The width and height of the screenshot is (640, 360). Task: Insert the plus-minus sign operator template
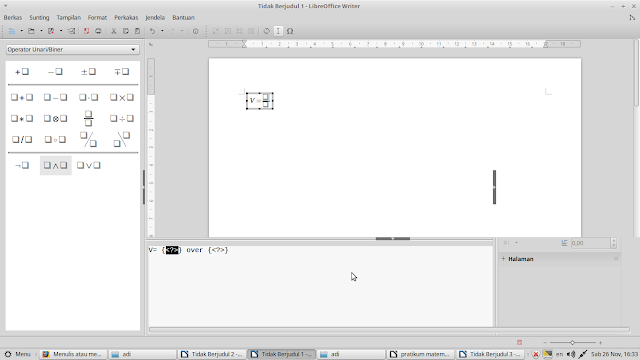pos(88,72)
